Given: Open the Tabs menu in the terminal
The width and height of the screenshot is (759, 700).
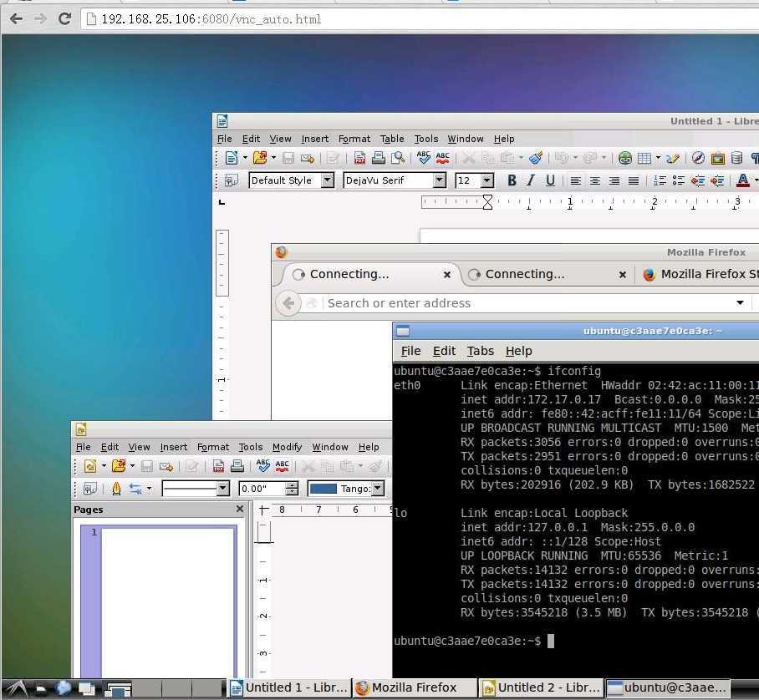Looking at the screenshot, I should coord(480,351).
